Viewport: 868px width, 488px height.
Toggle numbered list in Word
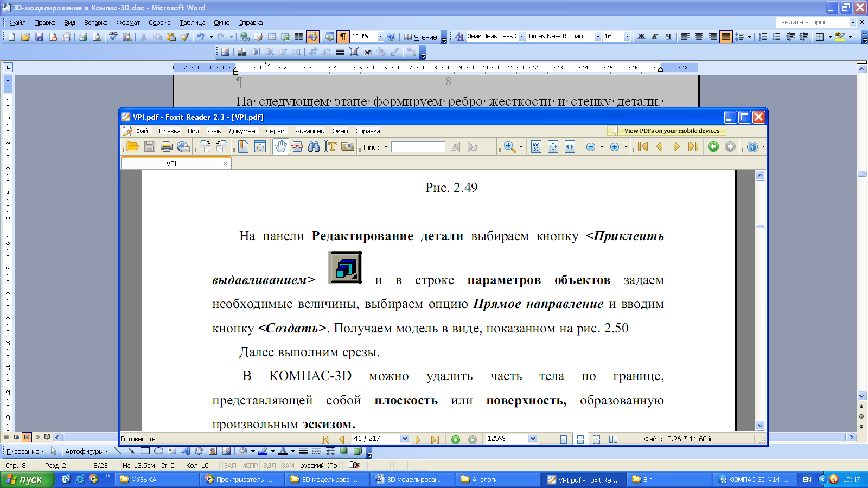click(x=763, y=36)
